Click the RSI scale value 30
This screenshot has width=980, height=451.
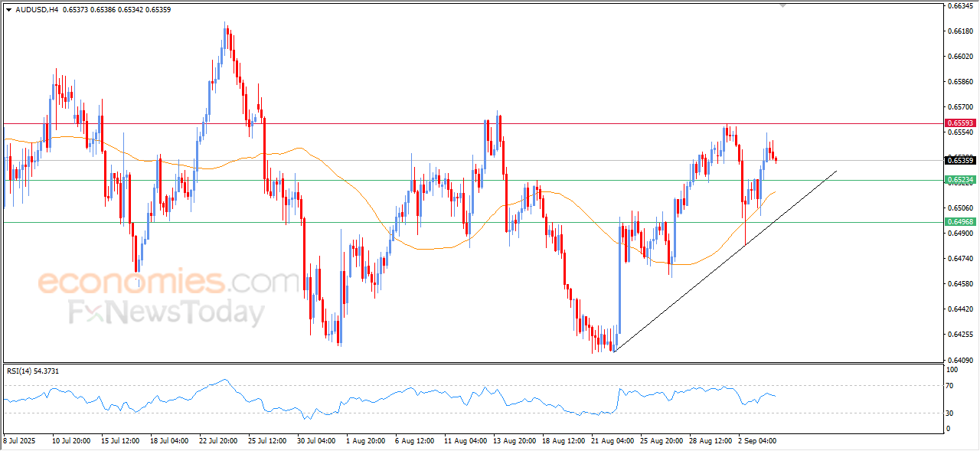(952, 413)
